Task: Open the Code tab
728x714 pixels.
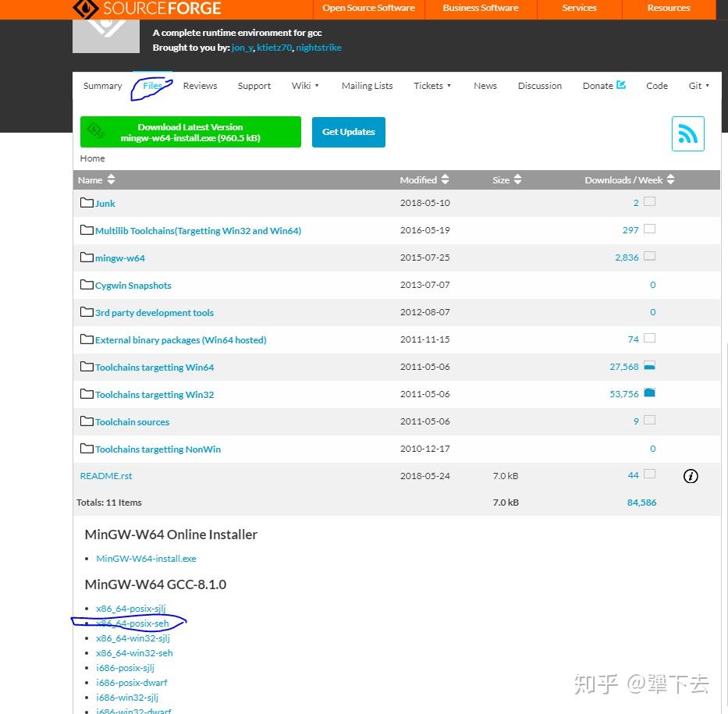Action: point(657,86)
